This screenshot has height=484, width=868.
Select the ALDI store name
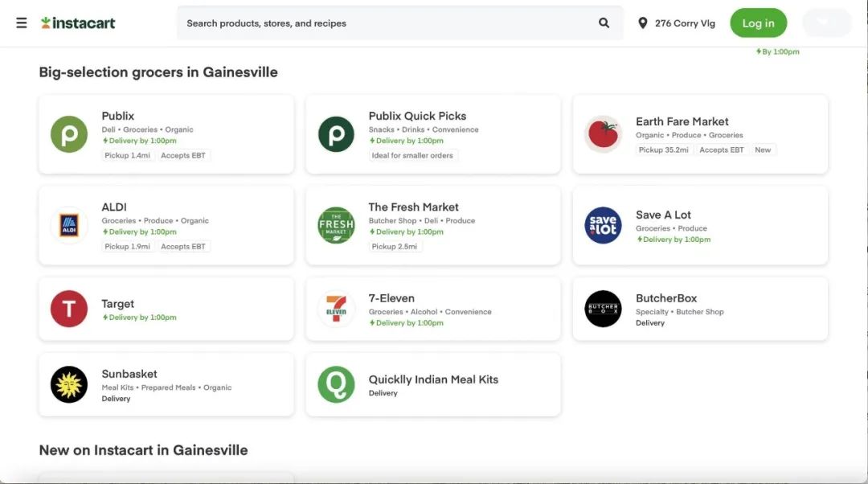pyautogui.click(x=114, y=207)
